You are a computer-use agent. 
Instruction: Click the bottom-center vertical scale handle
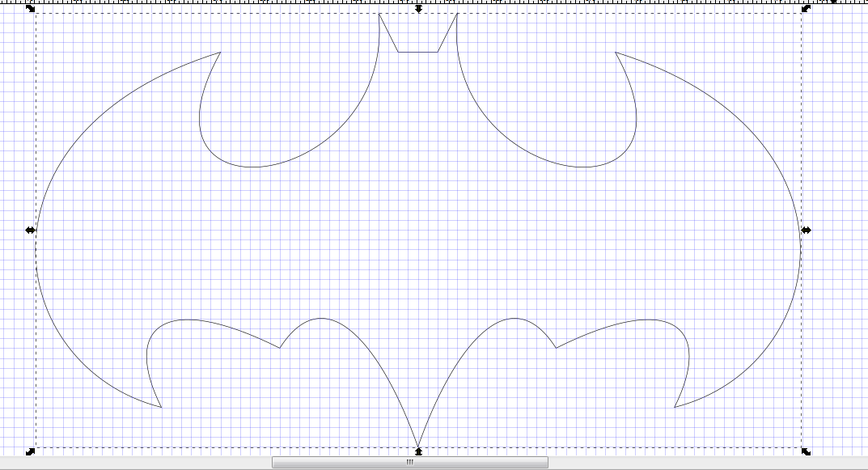point(418,451)
